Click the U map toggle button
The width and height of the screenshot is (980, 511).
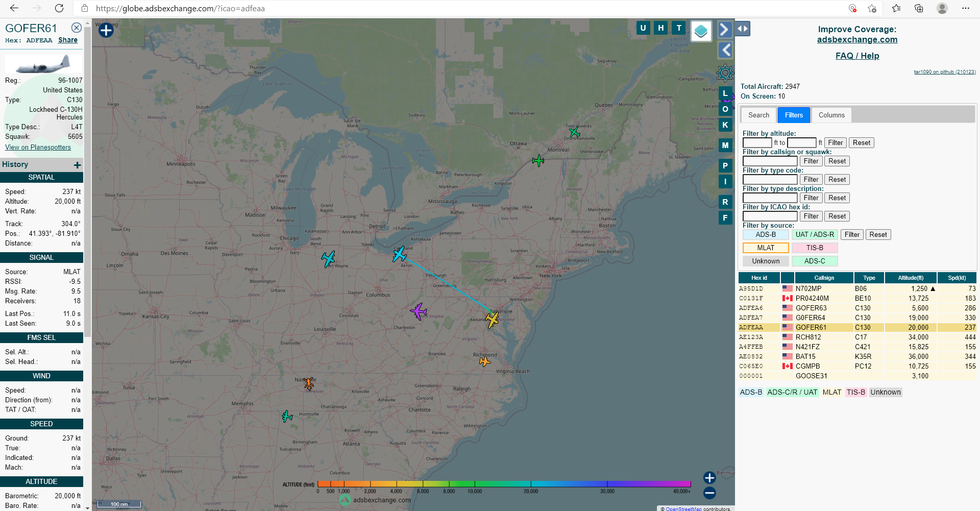pos(643,28)
